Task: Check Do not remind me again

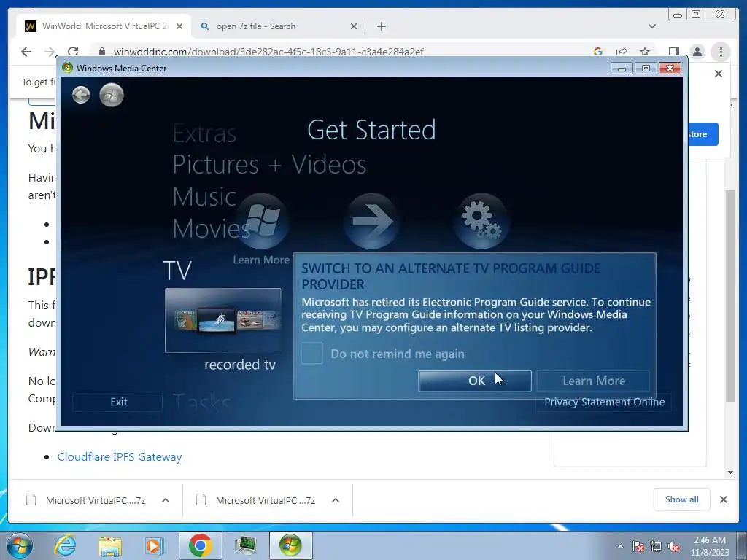Action: [312, 354]
